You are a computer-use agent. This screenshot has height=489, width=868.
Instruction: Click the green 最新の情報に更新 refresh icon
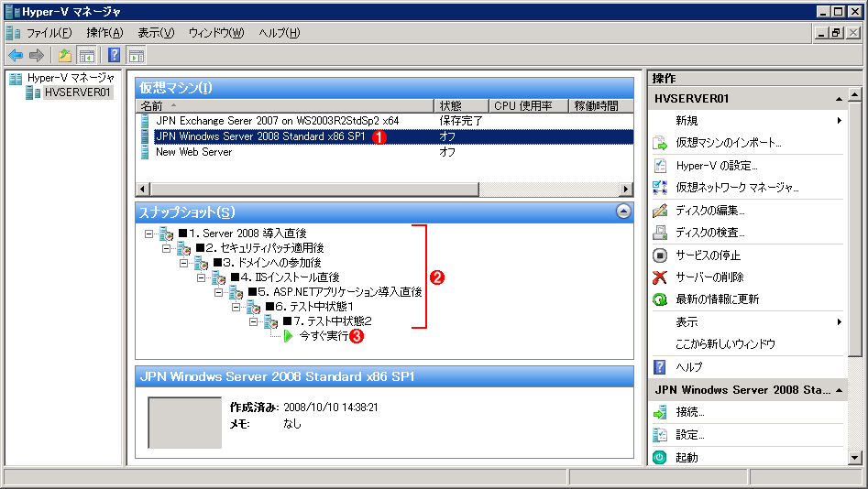660,299
